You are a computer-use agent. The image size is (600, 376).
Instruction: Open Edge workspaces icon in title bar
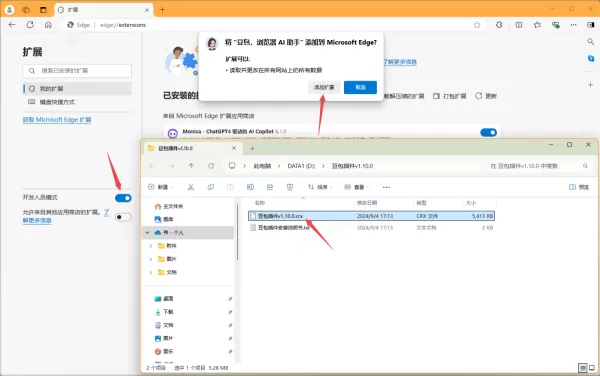pos(26,10)
